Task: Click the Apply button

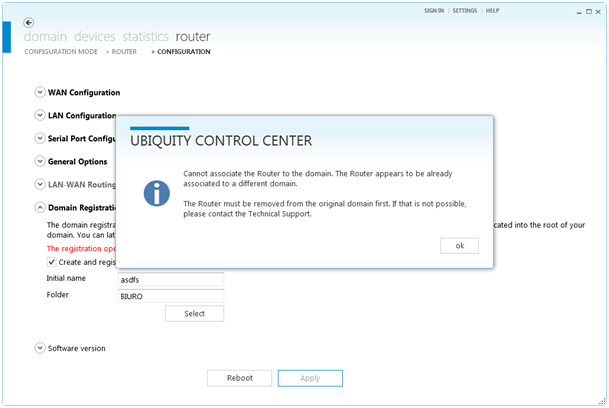Action: [310, 378]
